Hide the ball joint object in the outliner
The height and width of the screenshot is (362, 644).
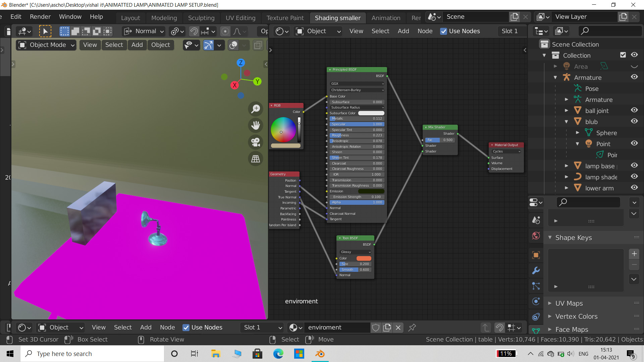click(x=634, y=110)
